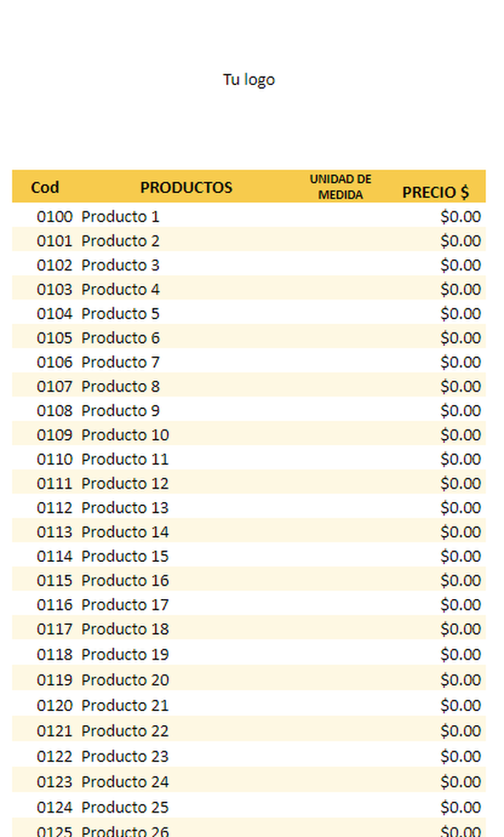The width and height of the screenshot is (504, 837).
Task: Select the price cell for Producto 20
Action: [460, 680]
